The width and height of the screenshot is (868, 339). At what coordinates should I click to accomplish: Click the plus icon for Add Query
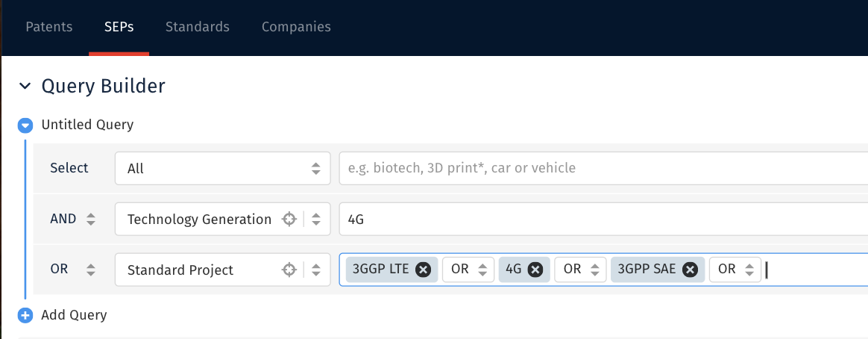point(25,315)
